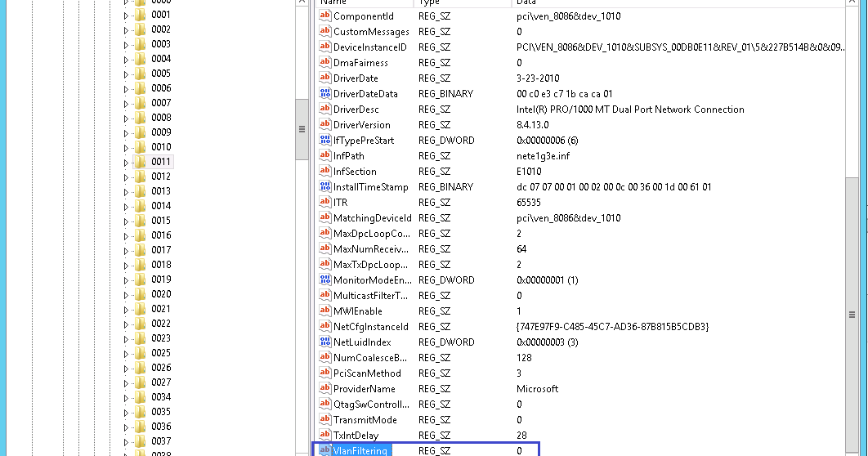Viewport: 868px width, 456px height.
Task: Expand registry key 0019
Action: [126, 280]
